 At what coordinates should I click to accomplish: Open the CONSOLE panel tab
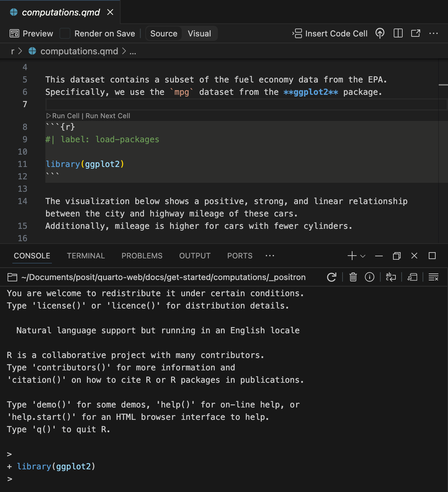(32, 256)
